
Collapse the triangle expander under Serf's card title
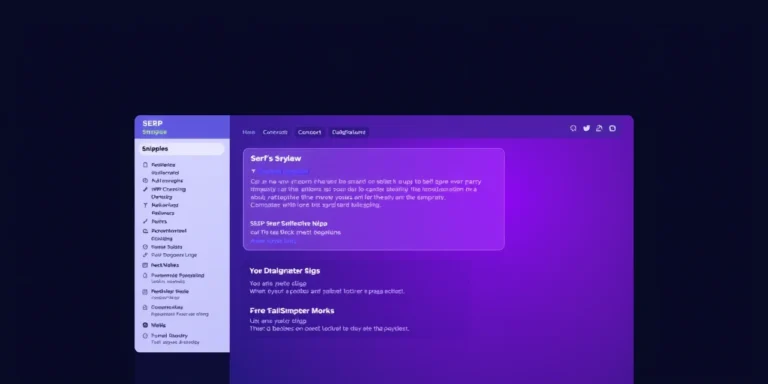click(253, 171)
